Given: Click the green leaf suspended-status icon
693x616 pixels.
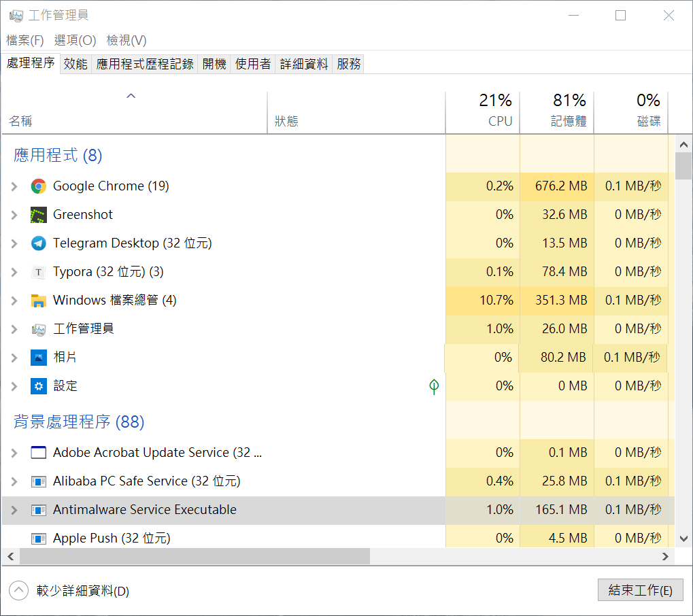Looking at the screenshot, I should pyautogui.click(x=434, y=387).
